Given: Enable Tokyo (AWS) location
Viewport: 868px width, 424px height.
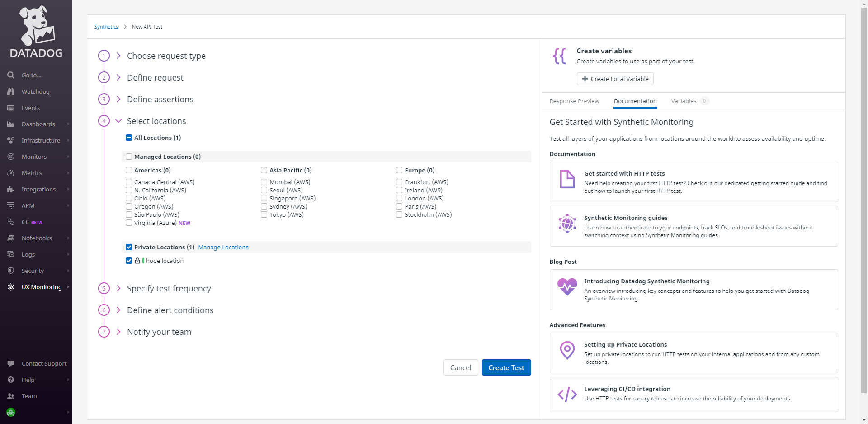Looking at the screenshot, I should click(x=264, y=214).
